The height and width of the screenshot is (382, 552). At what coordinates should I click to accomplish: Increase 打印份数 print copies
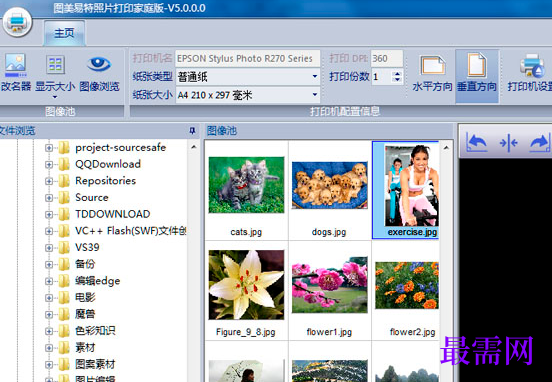(397, 74)
